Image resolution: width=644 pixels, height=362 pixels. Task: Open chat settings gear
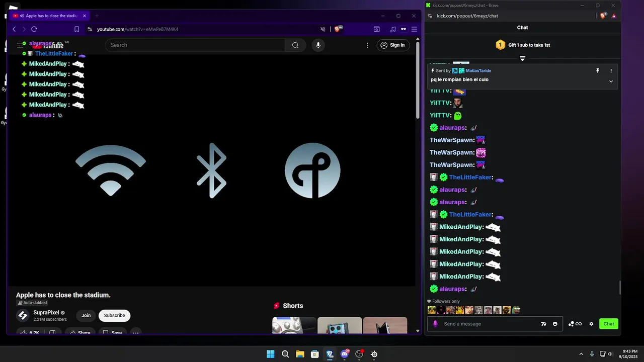pyautogui.click(x=591, y=324)
